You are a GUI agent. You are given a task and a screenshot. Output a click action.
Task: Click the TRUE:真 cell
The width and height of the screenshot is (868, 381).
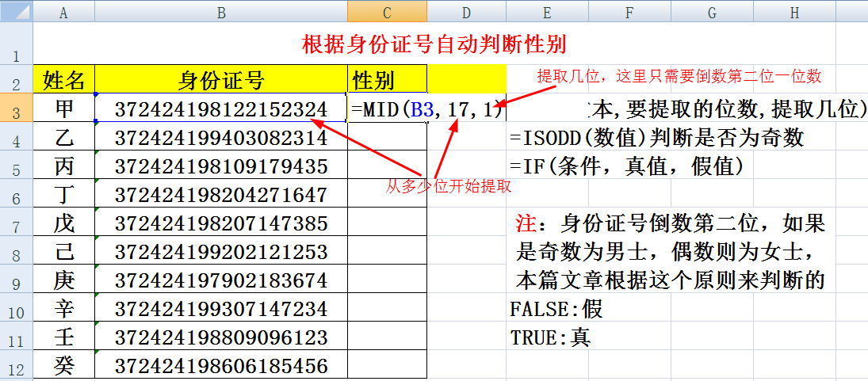pyautogui.click(x=550, y=337)
